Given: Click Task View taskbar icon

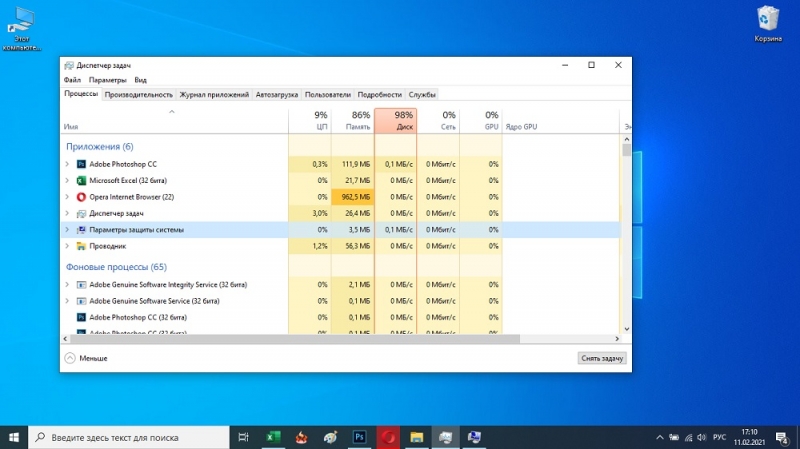Looking at the screenshot, I should (244, 437).
